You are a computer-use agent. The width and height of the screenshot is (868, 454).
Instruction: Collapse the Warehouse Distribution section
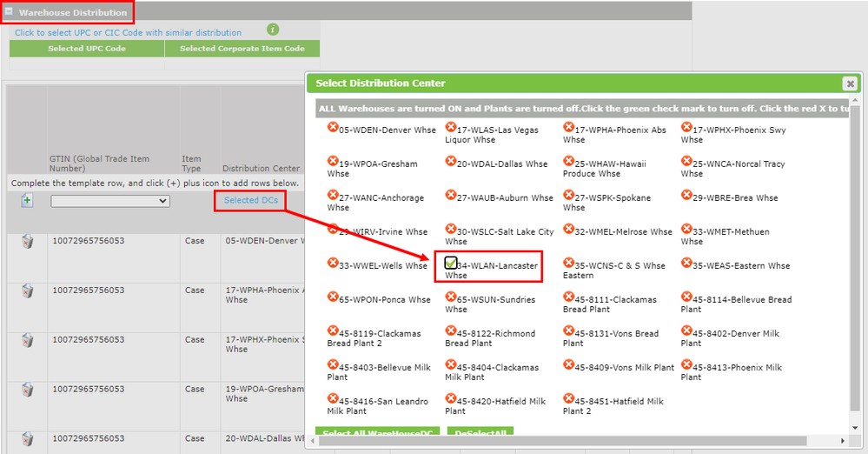(x=9, y=12)
